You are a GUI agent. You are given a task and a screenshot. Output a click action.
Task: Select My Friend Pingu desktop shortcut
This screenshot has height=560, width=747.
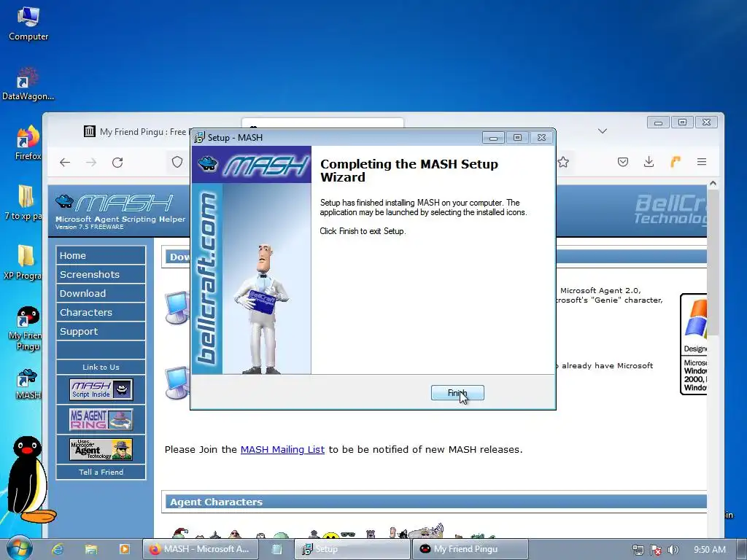[x=26, y=329]
